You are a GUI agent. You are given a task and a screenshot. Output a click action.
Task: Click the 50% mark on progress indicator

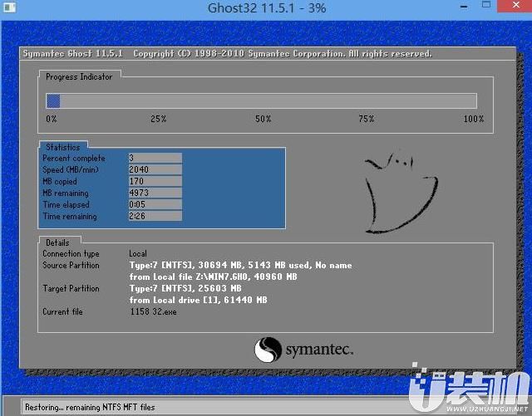pos(263,120)
